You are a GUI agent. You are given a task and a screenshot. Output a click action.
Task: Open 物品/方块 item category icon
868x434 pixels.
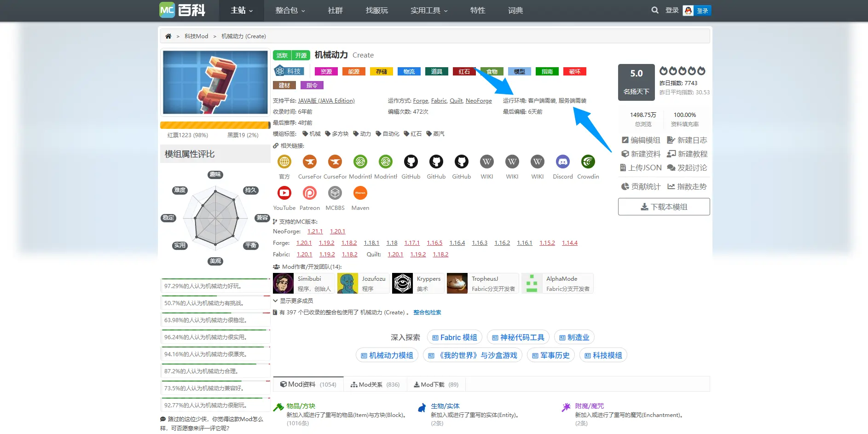(278, 407)
